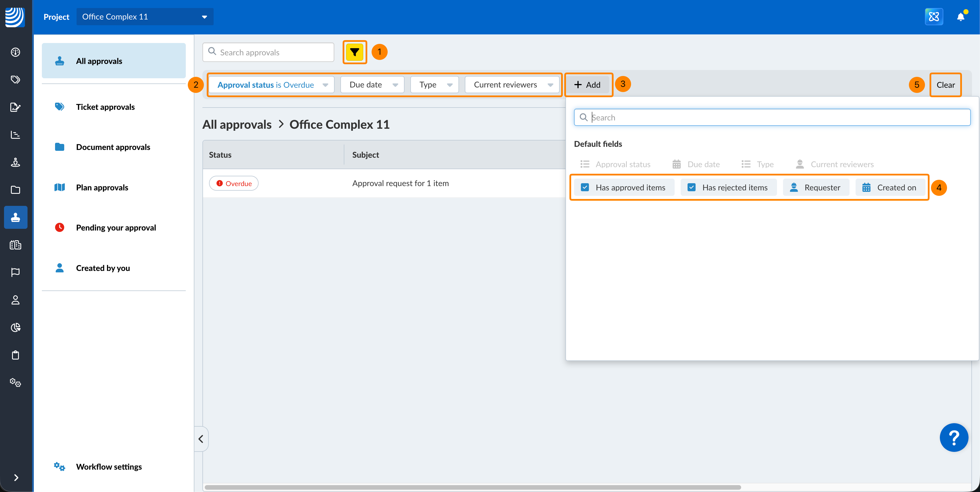Image resolution: width=980 pixels, height=492 pixels.
Task: Open the notifications bell
Action: pos(960,17)
